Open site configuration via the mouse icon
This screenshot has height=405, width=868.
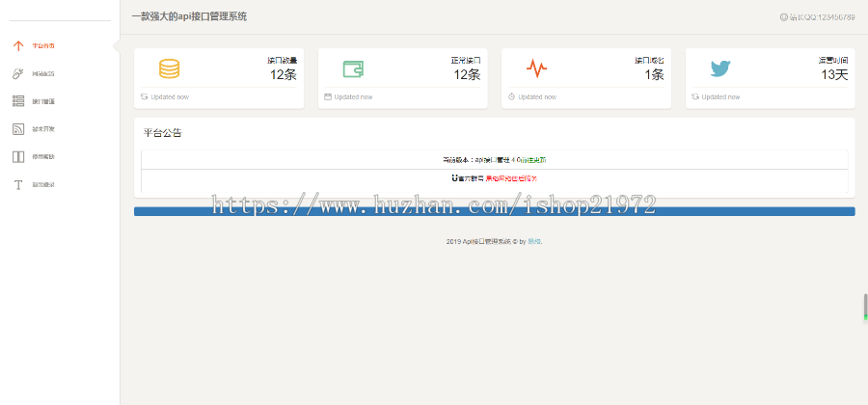pos(18,73)
